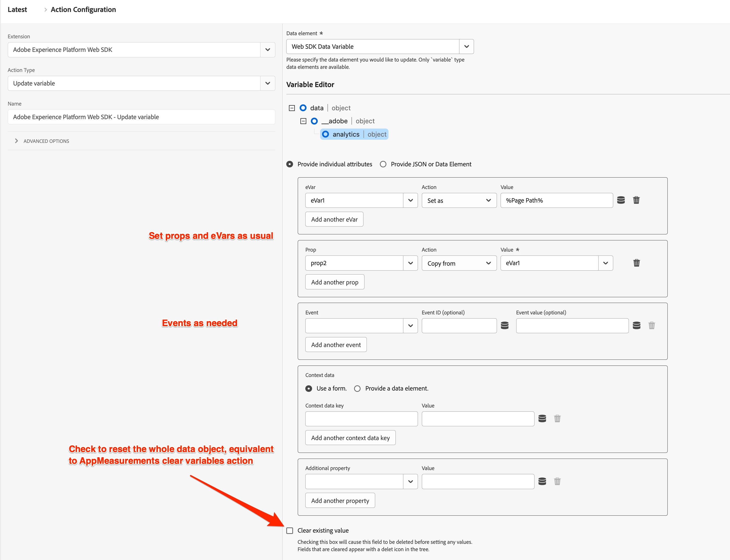Click the Name input field
Screen dimensions: 730x560
(141, 117)
